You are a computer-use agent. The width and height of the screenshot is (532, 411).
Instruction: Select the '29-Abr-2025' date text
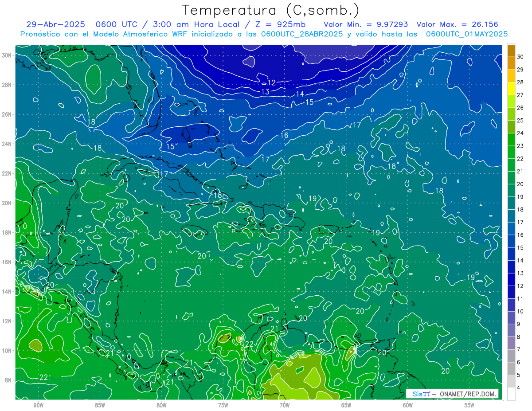click(x=55, y=24)
